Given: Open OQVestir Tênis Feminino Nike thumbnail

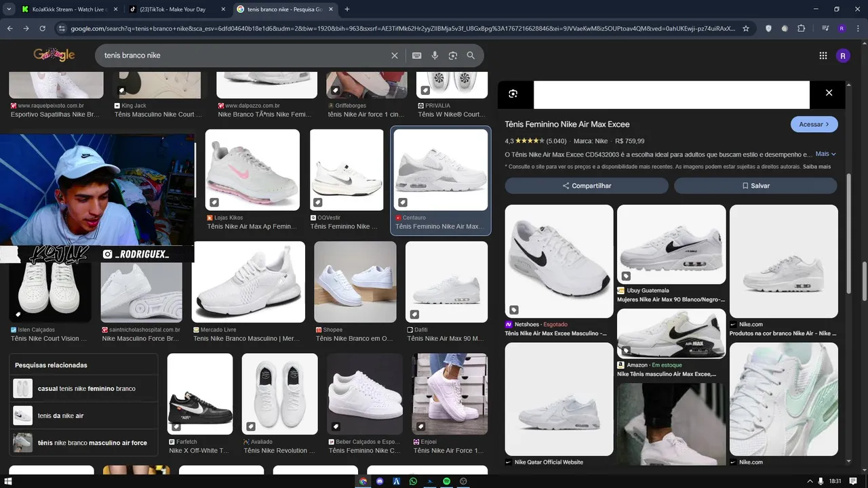Looking at the screenshot, I should 347,170.
